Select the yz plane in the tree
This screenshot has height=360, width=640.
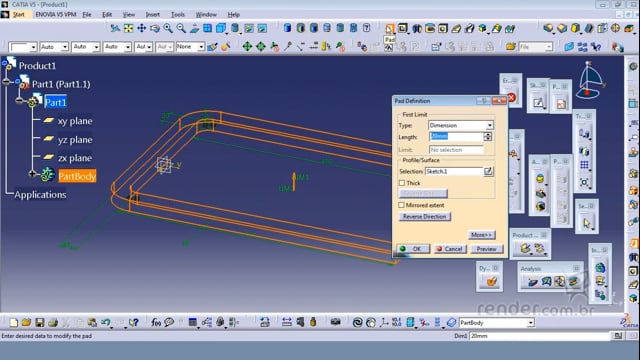coord(75,140)
